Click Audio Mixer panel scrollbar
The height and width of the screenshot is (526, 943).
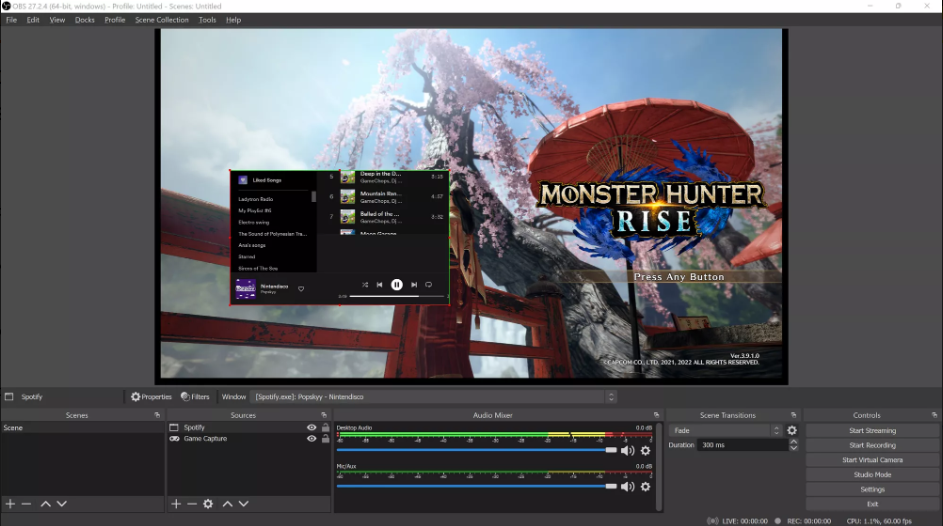click(659, 466)
